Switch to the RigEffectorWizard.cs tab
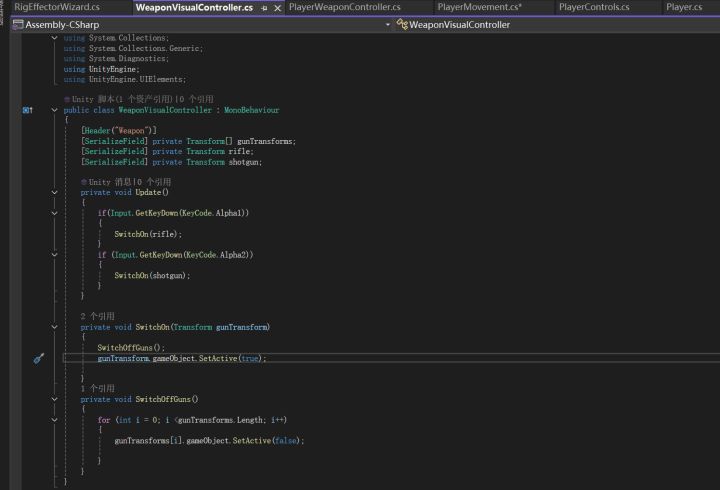720x490 pixels. [x=57, y=7]
